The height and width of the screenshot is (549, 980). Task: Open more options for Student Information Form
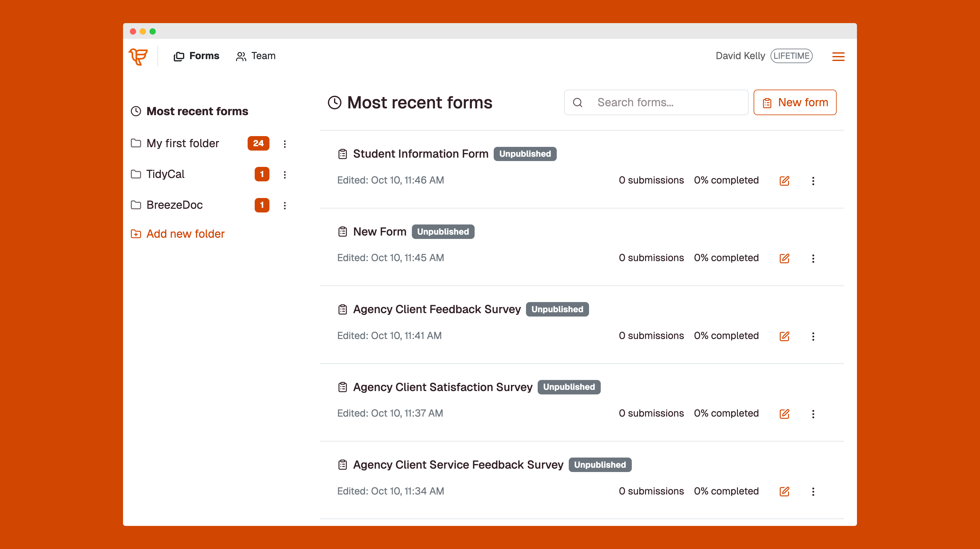pyautogui.click(x=813, y=180)
